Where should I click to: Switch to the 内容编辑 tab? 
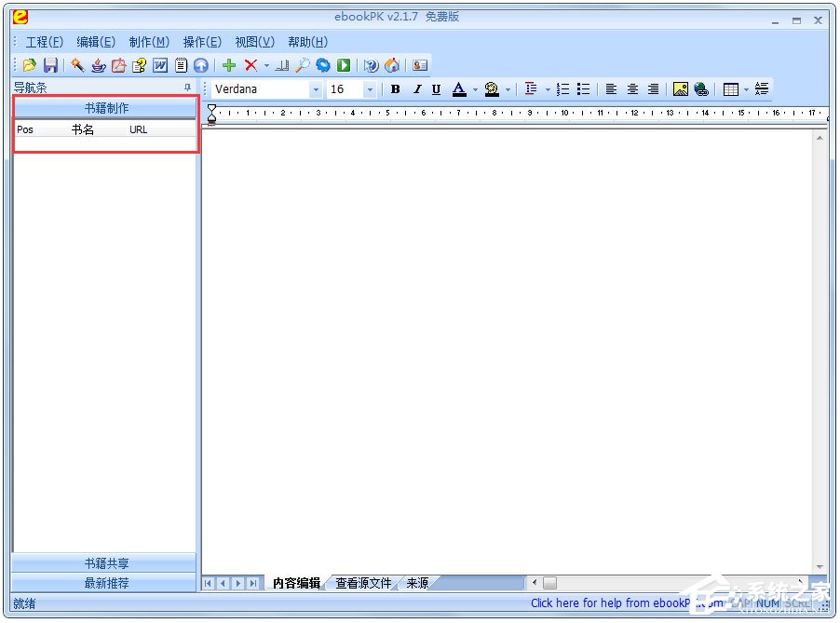296,583
